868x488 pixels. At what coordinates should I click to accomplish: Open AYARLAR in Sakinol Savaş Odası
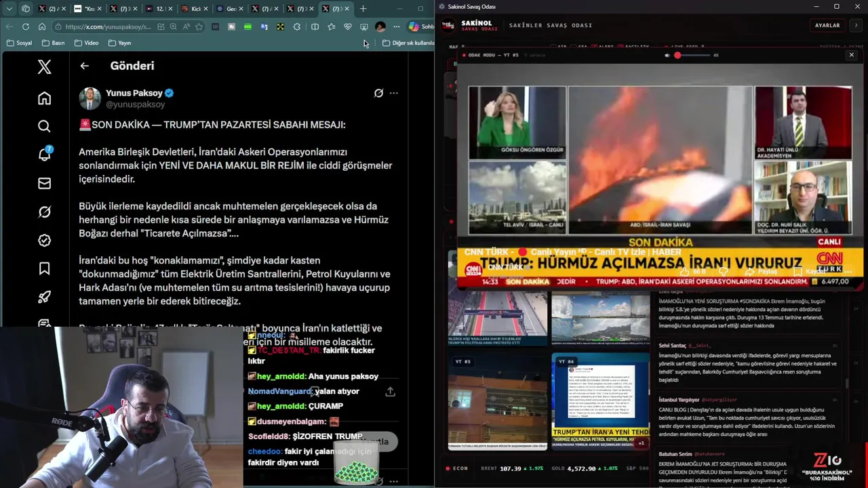pos(827,25)
